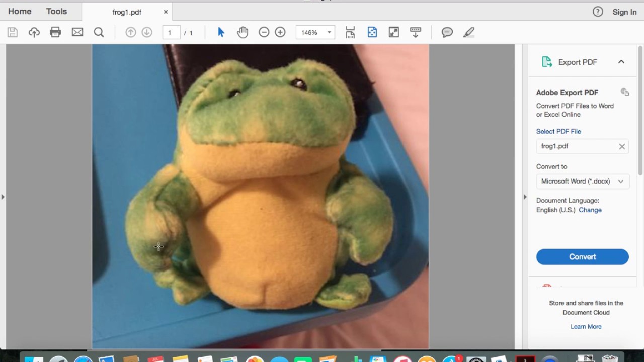
Task: Zoom out with the minus icon
Action: click(x=264, y=32)
